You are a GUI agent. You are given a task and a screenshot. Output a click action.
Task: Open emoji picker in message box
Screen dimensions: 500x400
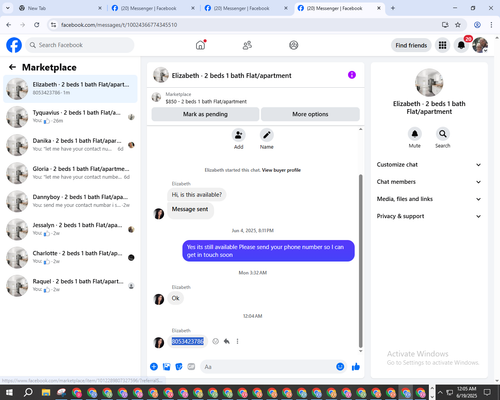pyautogui.click(x=340, y=367)
